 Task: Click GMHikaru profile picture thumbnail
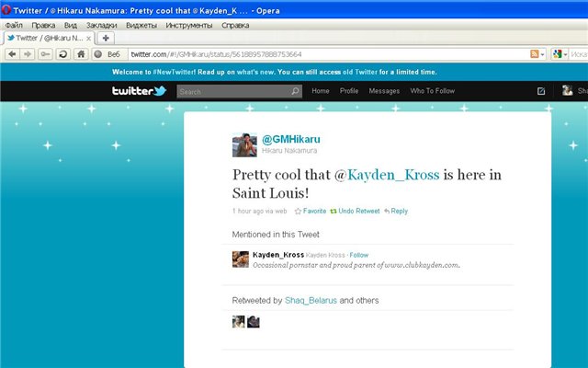(243, 144)
